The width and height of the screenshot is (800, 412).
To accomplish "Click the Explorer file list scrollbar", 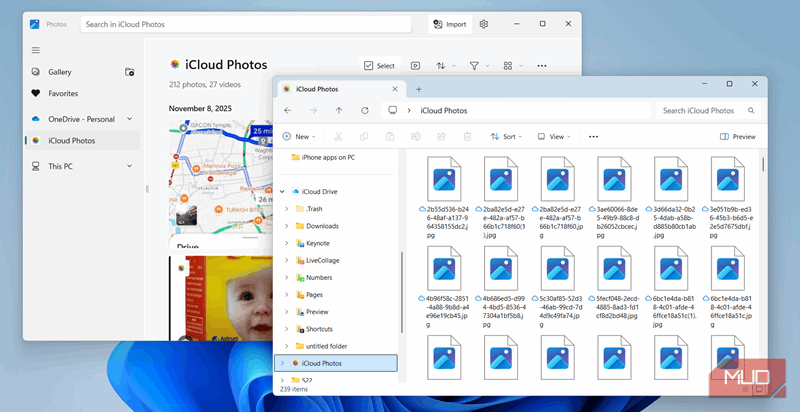I will [763, 164].
